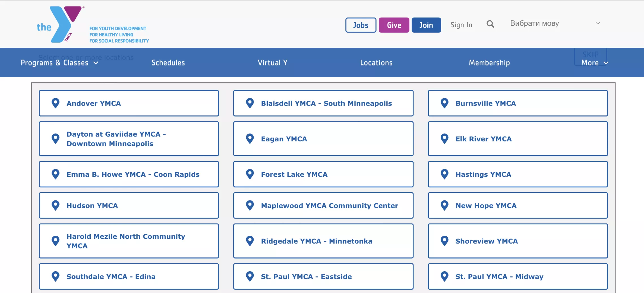Choose the New Hope YMCA card
Viewport: 644px width, 293px height.
tap(518, 205)
